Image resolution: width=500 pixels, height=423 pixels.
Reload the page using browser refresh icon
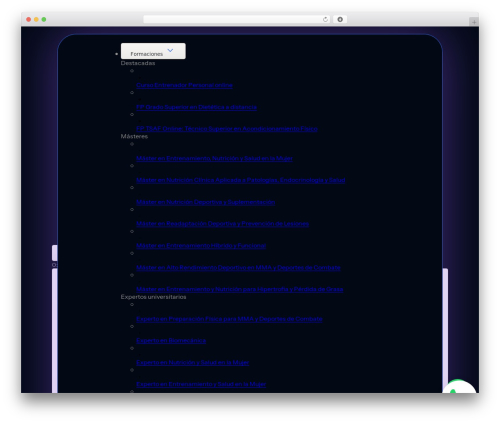pos(325,19)
